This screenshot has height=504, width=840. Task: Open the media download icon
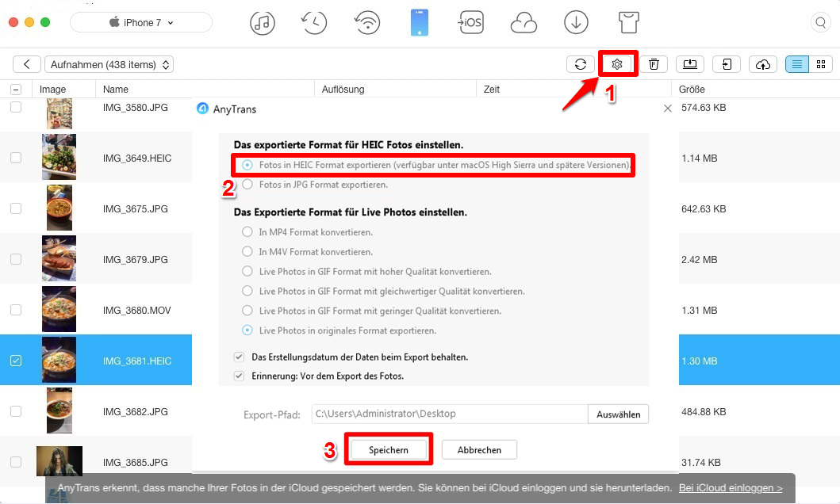576,23
